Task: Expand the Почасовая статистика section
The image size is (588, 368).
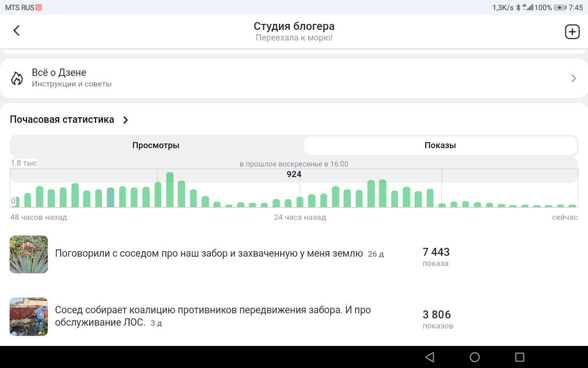Action: click(x=125, y=119)
